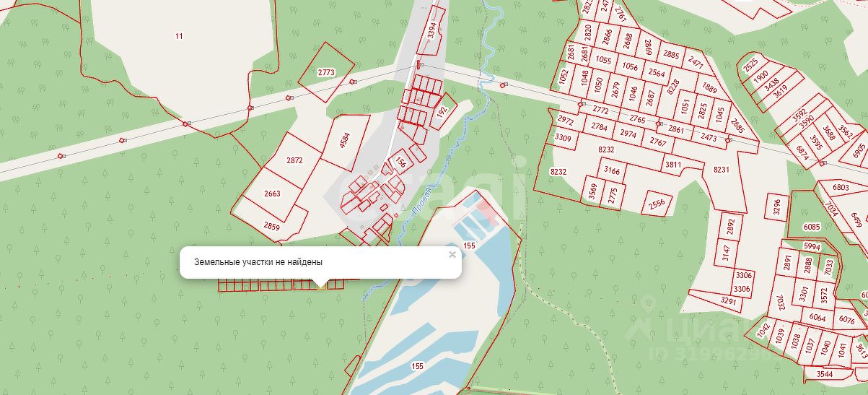Viewport: 868px width, 395px height.
Task: Click on land plot 2872
Action: click(294, 160)
